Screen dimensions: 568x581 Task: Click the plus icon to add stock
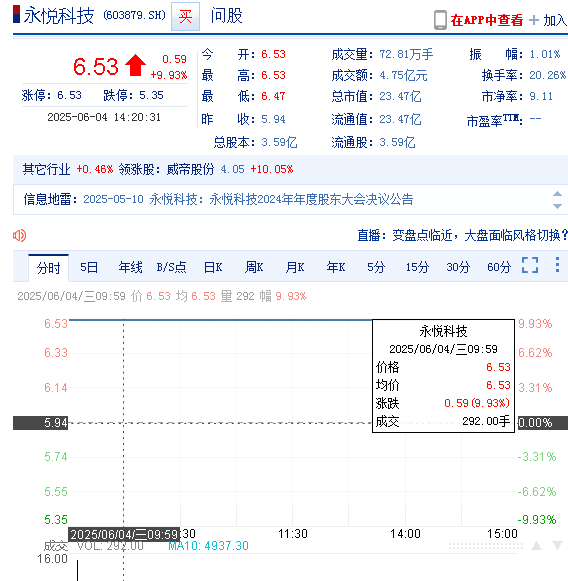[534, 20]
